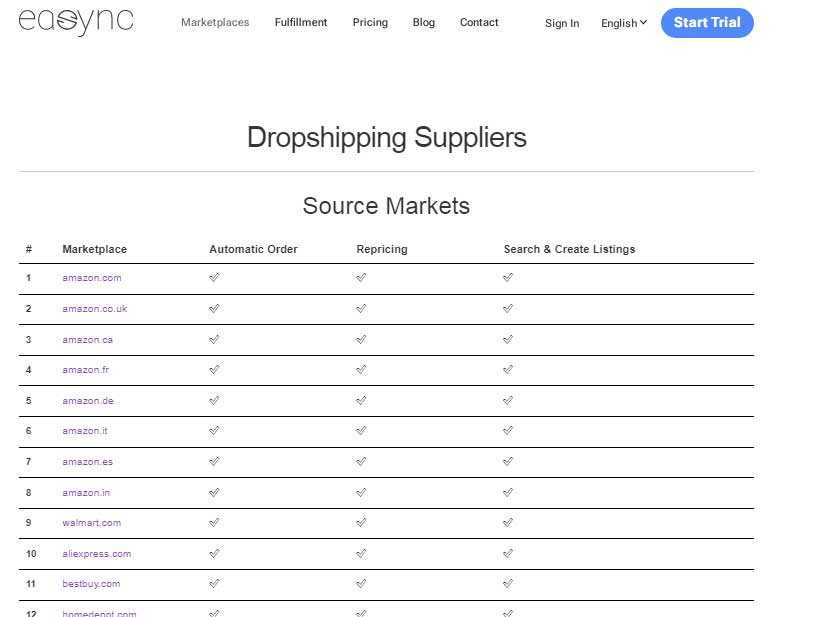The height and width of the screenshot is (617, 813).
Task: Open the amazon.ca marketplace link
Action: tap(88, 340)
